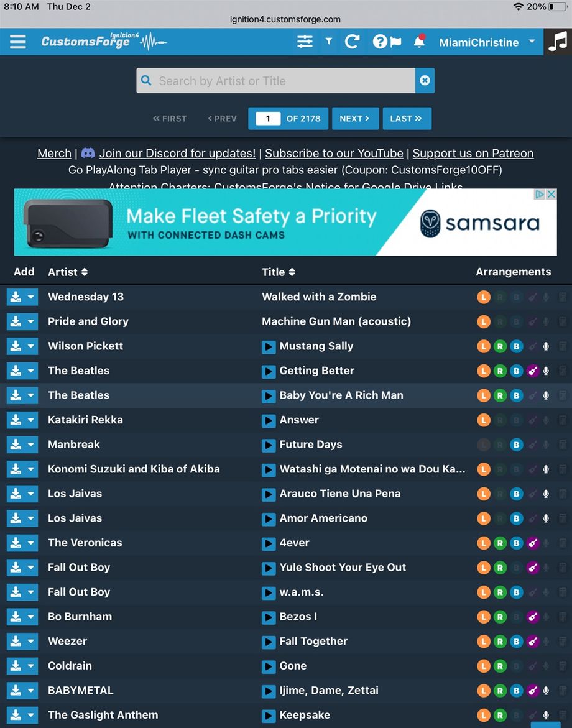The height and width of the screenshot is (728, 572).
Task: Select the Arauco Tiene Una Pena title
Action: (340, 494)
